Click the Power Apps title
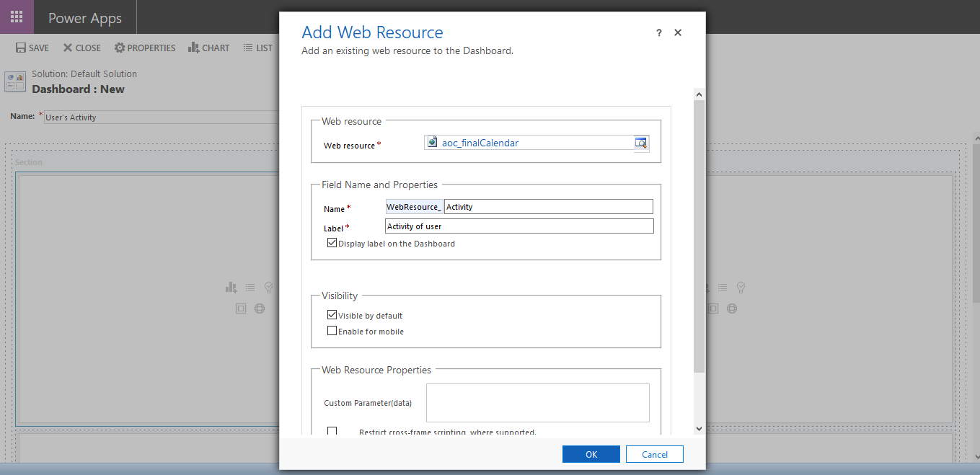Image resolution: width=980 pixels, height=475 pixels. [85, 18]
